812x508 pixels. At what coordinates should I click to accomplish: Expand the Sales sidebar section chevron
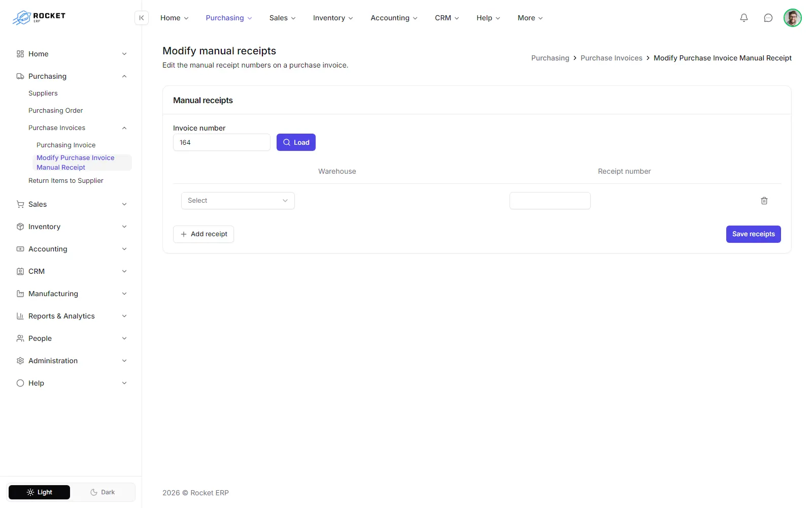124,204
